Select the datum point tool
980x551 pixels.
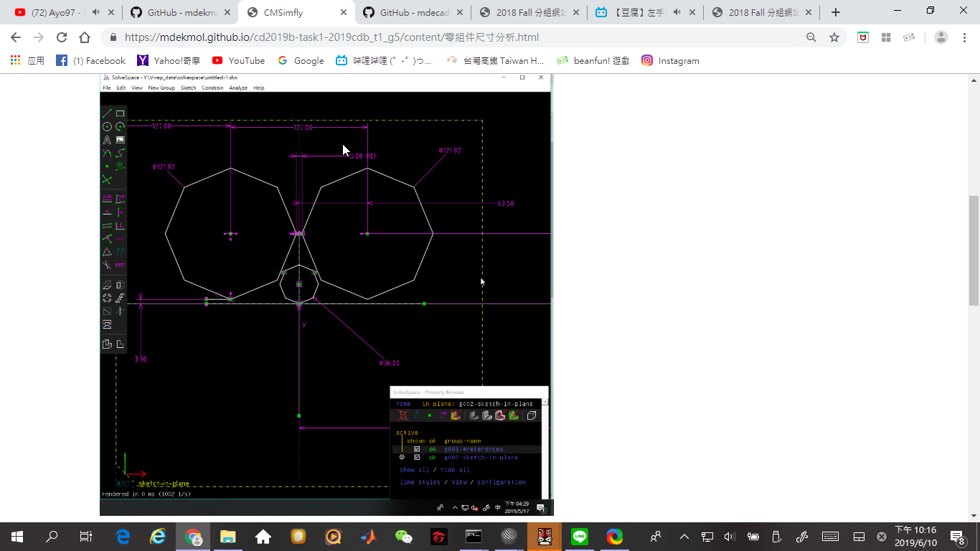(x=107, y=166)
